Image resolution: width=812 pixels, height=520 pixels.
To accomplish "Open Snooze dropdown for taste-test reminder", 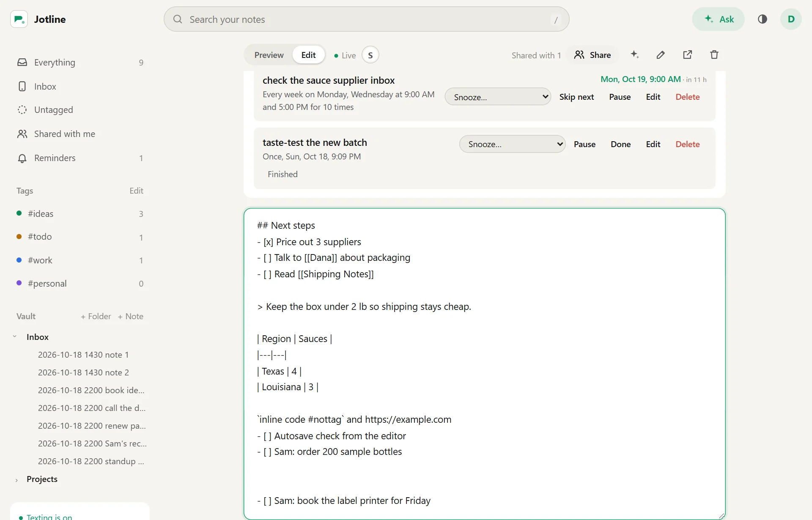I will (x=513, y=144).
